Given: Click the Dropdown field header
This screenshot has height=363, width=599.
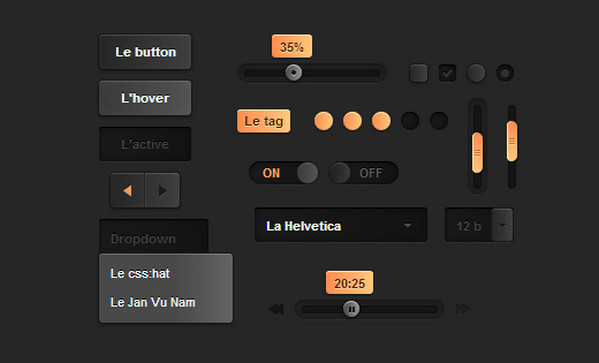Looking at the screenshot, I should (x=154, y=237).
